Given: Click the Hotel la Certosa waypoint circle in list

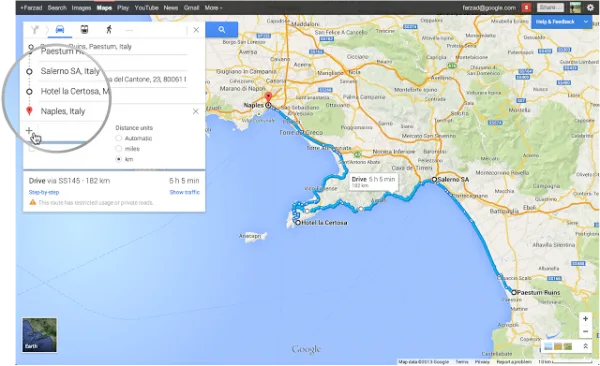Looking at the screenshot, I should [x=29, y=92].
